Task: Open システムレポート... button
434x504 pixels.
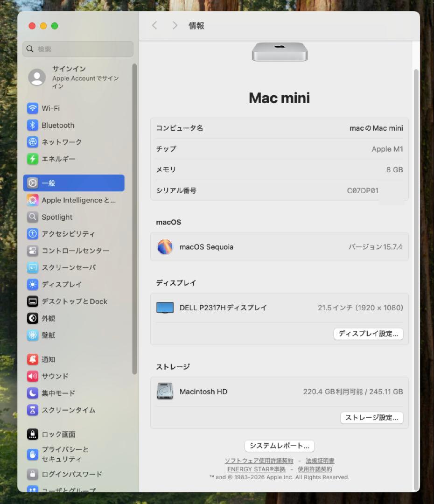Action: point(280,446)
